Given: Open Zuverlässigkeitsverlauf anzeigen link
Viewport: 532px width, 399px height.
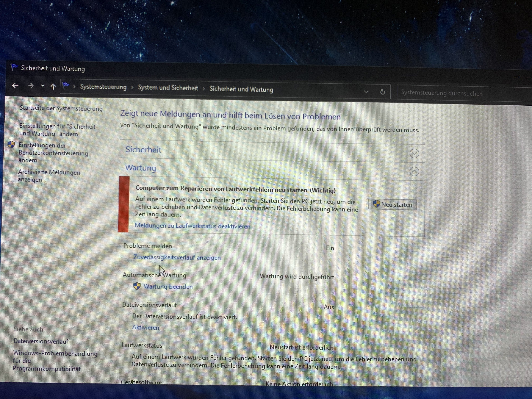Looking at the screenshot, I should pos(177,257).
